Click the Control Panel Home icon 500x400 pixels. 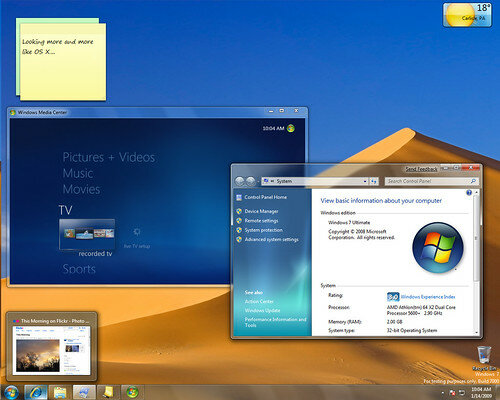click(x=239, y=197)
